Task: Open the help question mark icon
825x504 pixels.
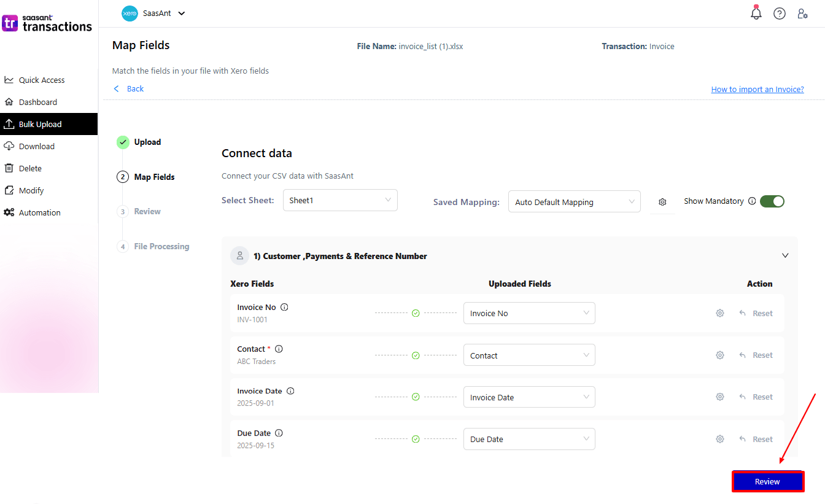Action: tap(780, 13)
